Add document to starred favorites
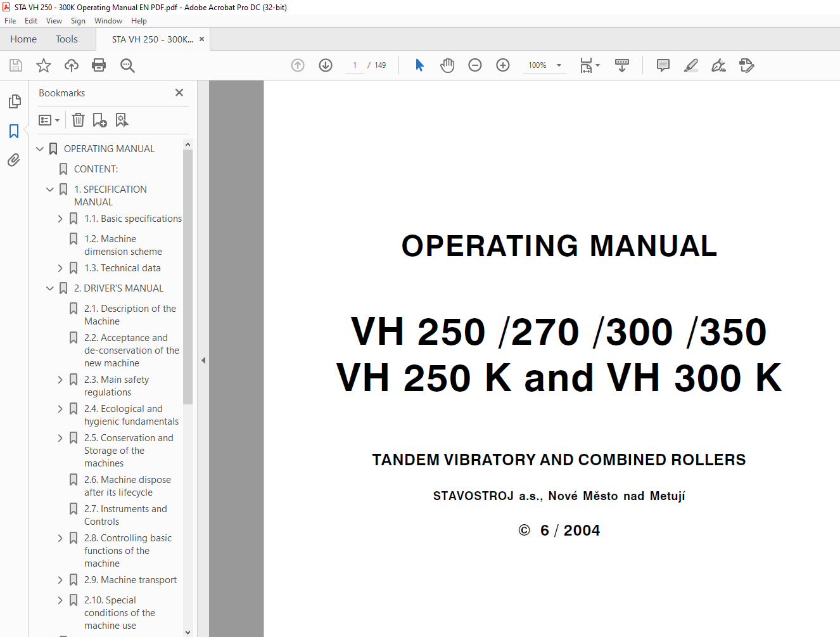Viewport: 840px width, 637px height. pyautogui.click(x=44, y=65)
